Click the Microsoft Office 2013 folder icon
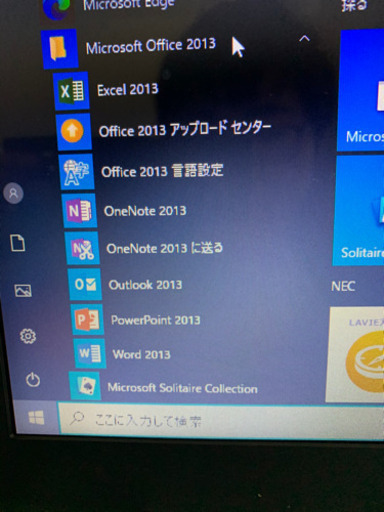Image resolution: width=384 pixels, height=512 pixels. (x=59, y=49)
